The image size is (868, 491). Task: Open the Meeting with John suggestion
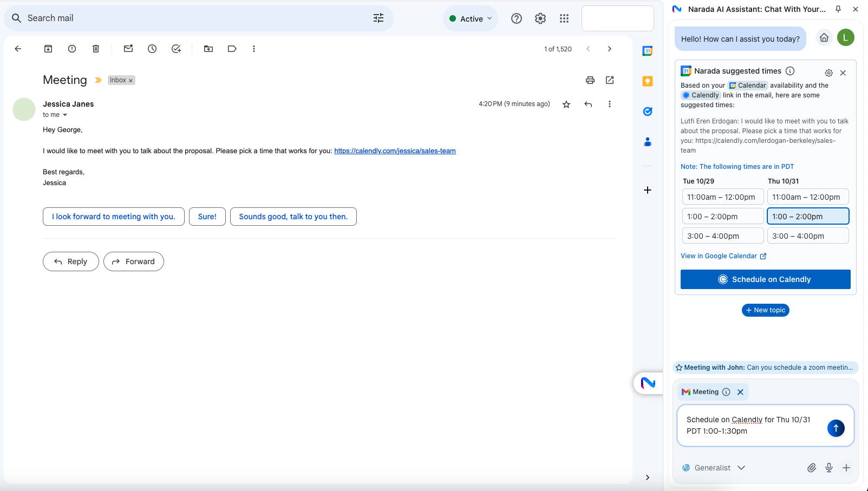point(765,368)
